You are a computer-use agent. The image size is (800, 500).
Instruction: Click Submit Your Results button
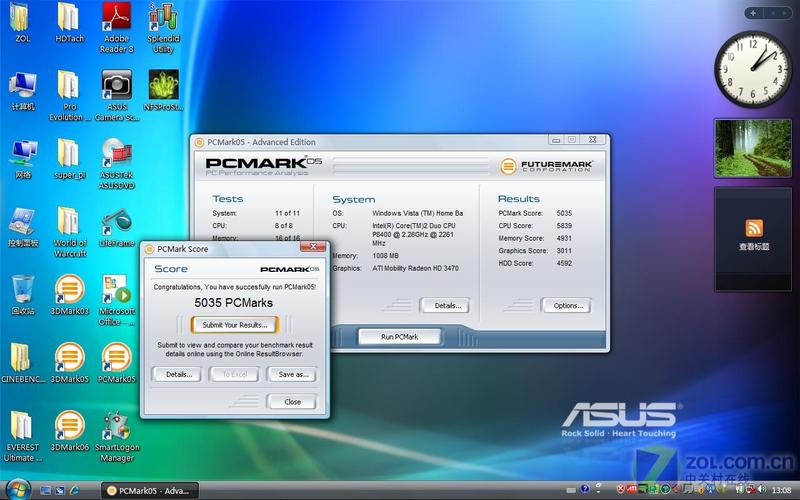pyautogui.click(x=235, y=325)
